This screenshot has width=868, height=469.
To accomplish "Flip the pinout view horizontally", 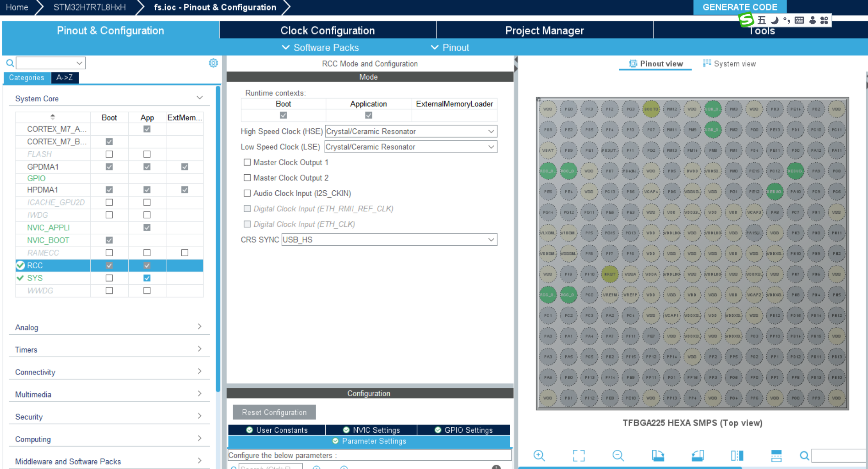I will coord(737,455).
